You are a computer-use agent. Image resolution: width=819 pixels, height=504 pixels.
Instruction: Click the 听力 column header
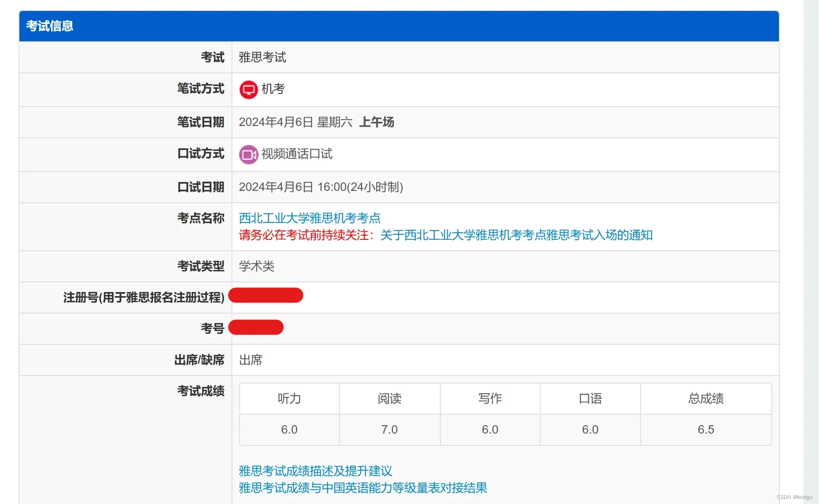[289, 399]
